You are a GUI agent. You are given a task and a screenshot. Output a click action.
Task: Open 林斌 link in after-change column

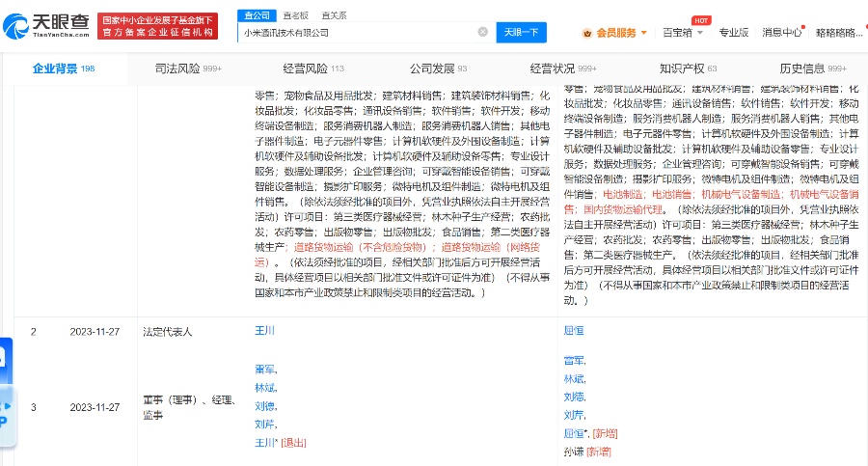pos(574,378)
